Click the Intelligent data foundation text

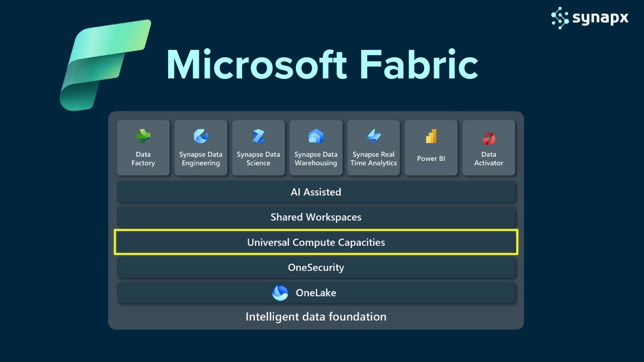(x=316, y=317)
